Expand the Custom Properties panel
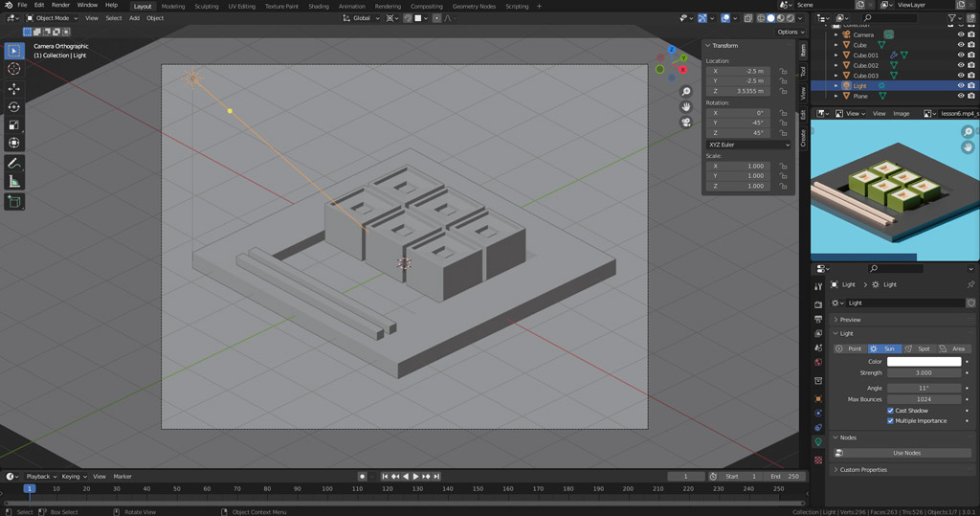The width and height of the screenshot is (980, 516). pyautogui.click(x=863, y=470)
